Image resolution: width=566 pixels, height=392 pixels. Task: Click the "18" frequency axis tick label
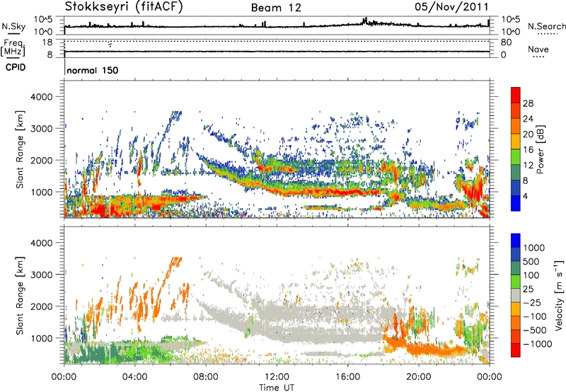pos(47,42)
